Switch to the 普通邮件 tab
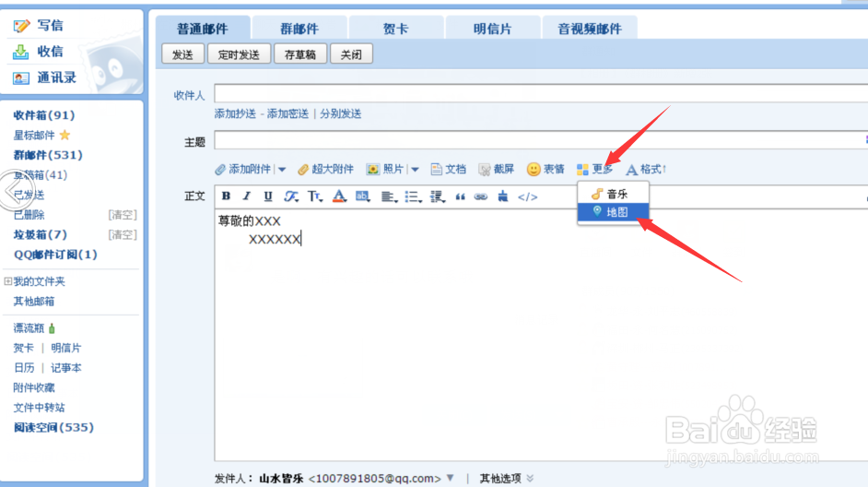Viewport: 868px width, 487px height. click(203, 29)
